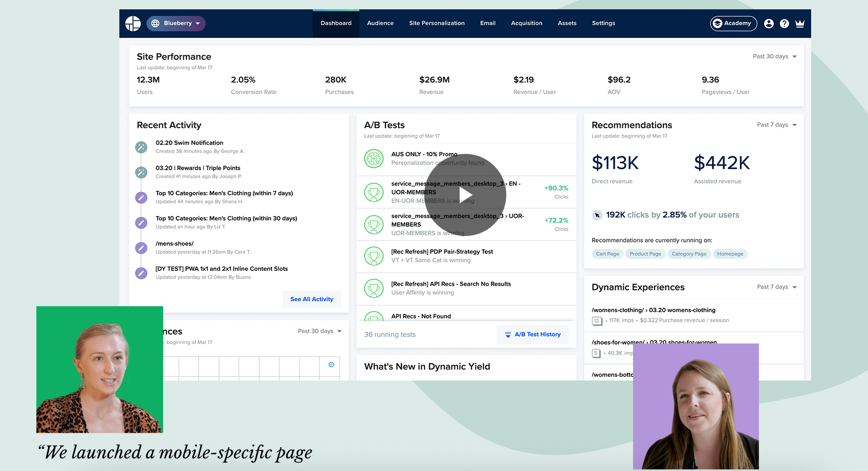Select the Category Page tag
Viewport: 868px width, 471px height.
click(689, 254)
